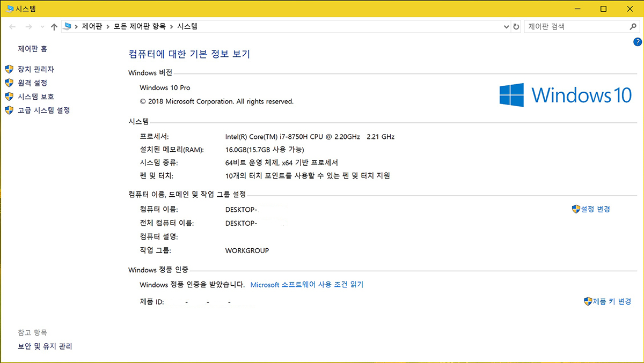The width and height of the screenshot is (644, 363).
Task: Click the 16.0GB installed memory value
Action: [x=265, y=150]
